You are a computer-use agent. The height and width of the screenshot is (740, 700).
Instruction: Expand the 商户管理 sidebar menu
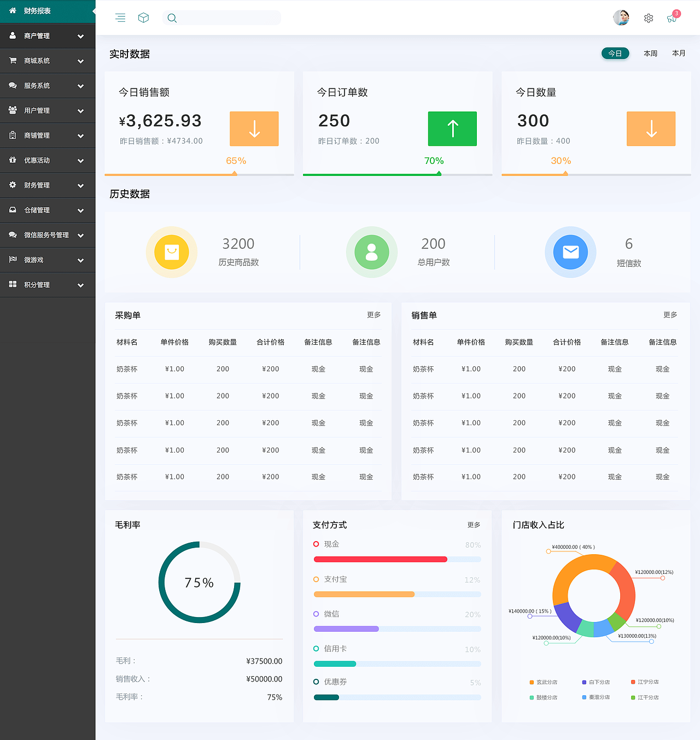pos(80,36)
